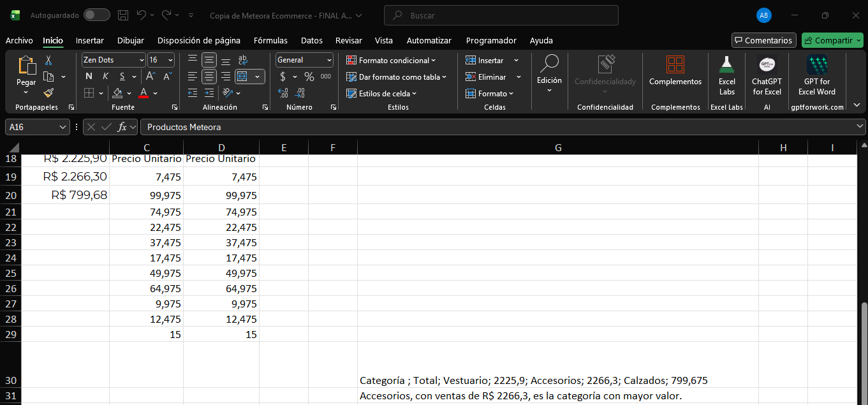The width and height of the screenshot is (868, 405).
Task: Launch ChatGPT for Excel add-in
Action: (767, 75)
